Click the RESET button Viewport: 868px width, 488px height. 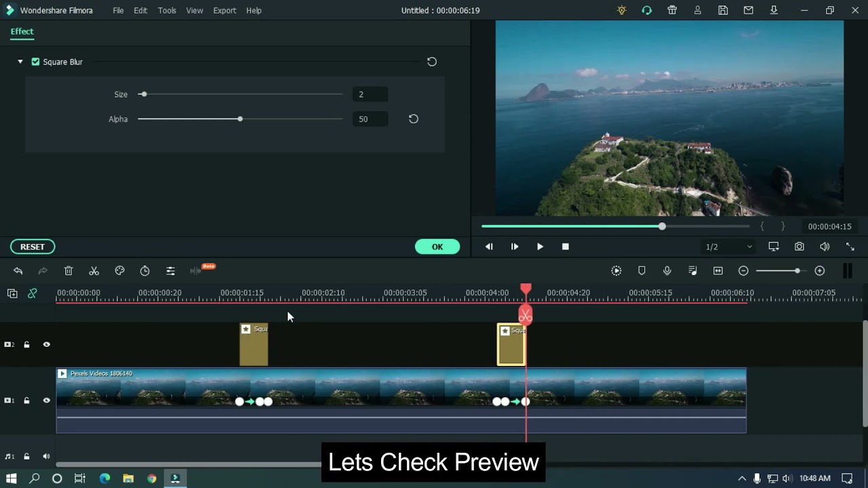33,247
